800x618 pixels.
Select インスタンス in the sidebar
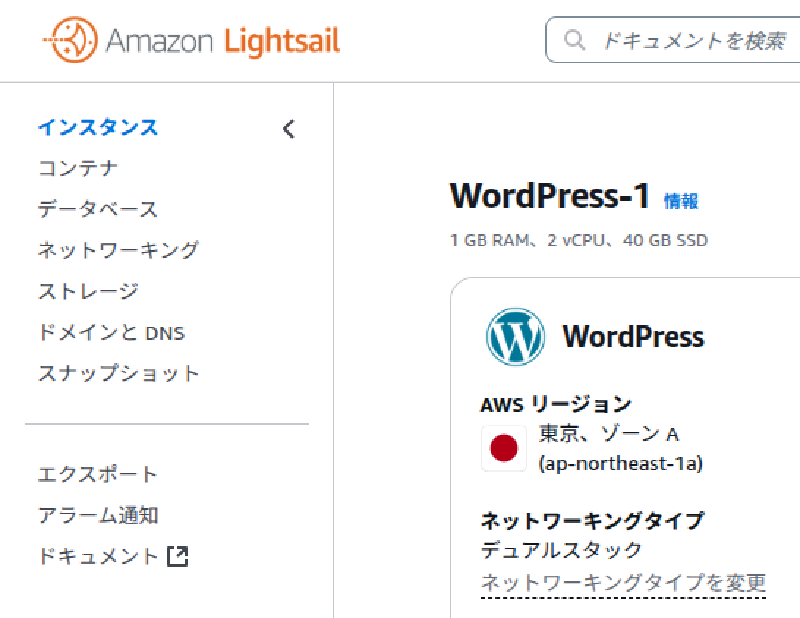[x=96, y=127]
